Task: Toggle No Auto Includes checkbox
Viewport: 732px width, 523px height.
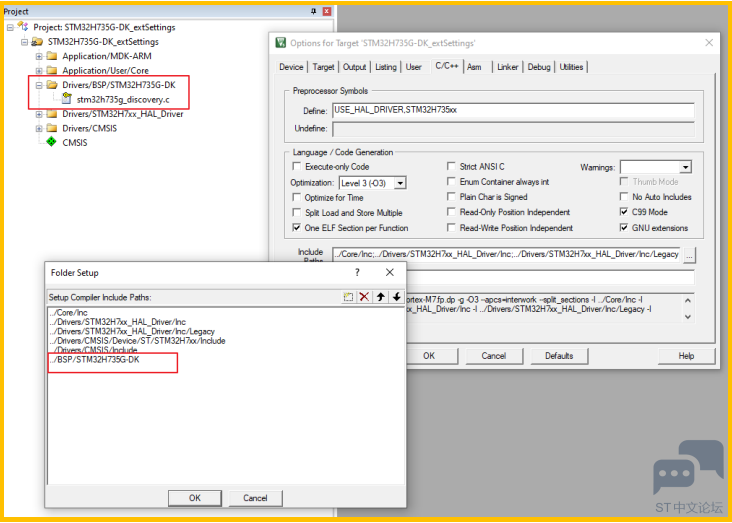Action: [624, 197]
